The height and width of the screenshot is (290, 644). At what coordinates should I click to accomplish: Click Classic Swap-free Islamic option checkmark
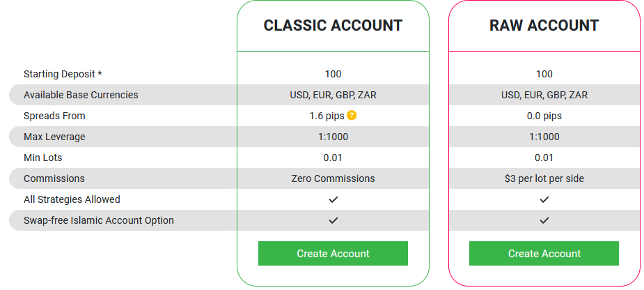[x=333, y=220]
